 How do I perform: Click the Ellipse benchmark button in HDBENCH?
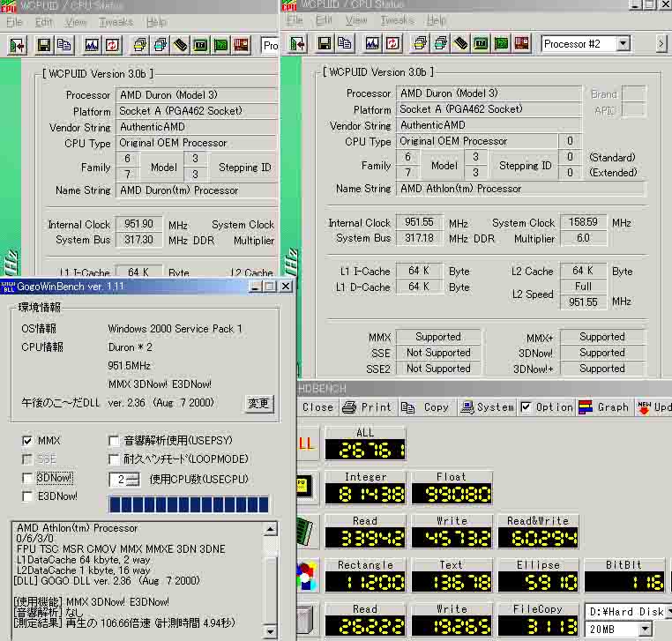pos(538,576)
